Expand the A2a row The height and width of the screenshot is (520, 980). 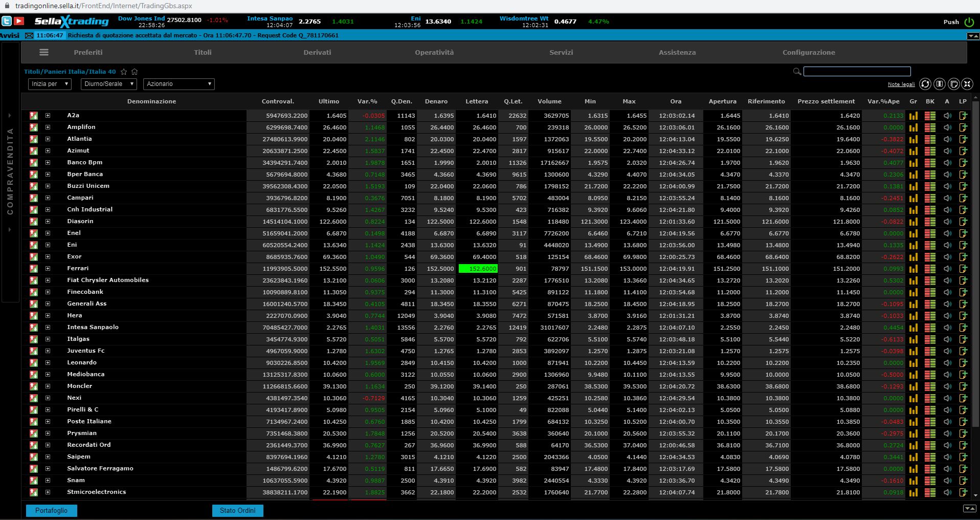click(x=48, y=116)
